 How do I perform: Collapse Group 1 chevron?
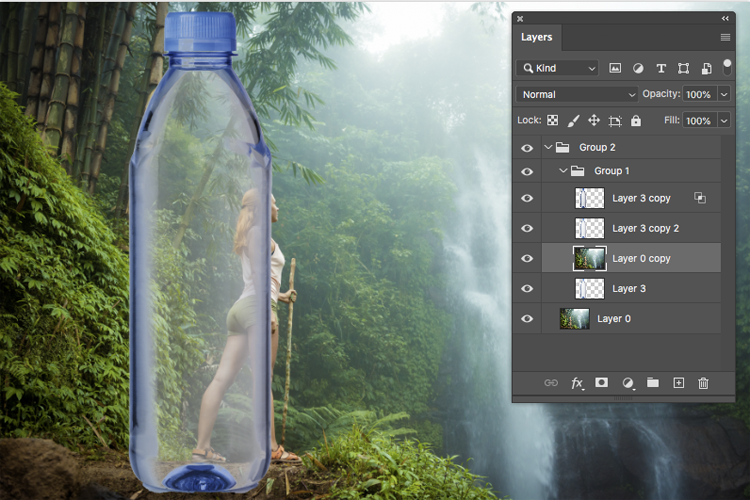[563, 171]
